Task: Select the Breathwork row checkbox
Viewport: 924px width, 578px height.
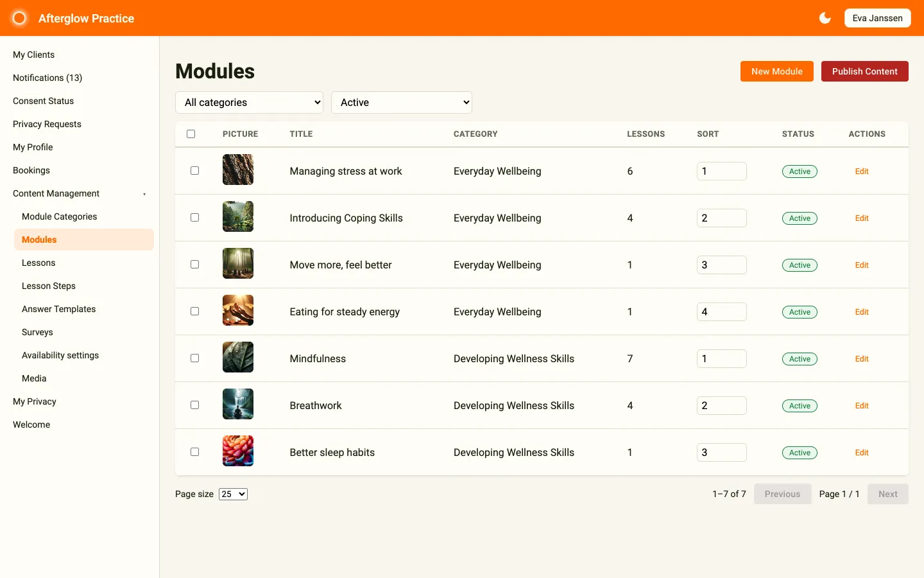Action: pos(194,405)
